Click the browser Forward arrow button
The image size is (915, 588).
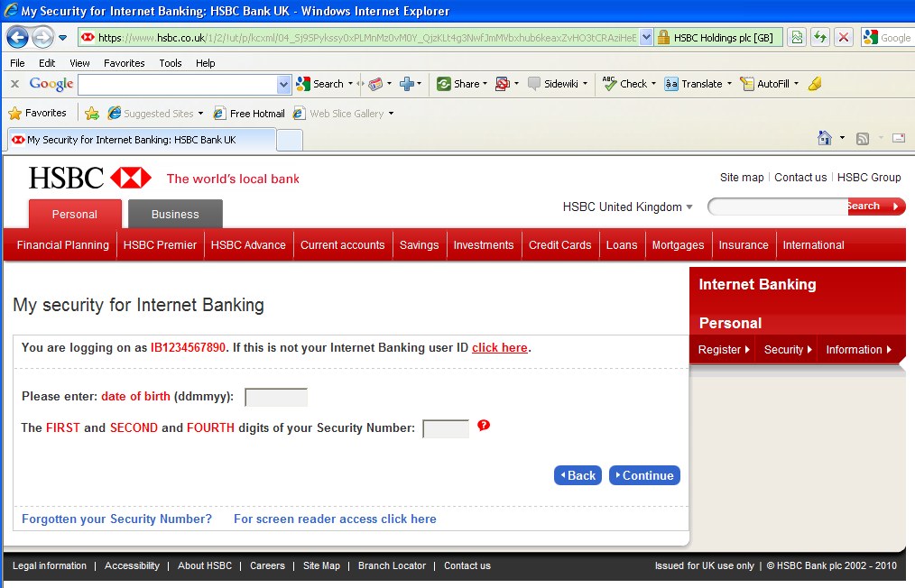pyautogui.click(x=42, y=37)
